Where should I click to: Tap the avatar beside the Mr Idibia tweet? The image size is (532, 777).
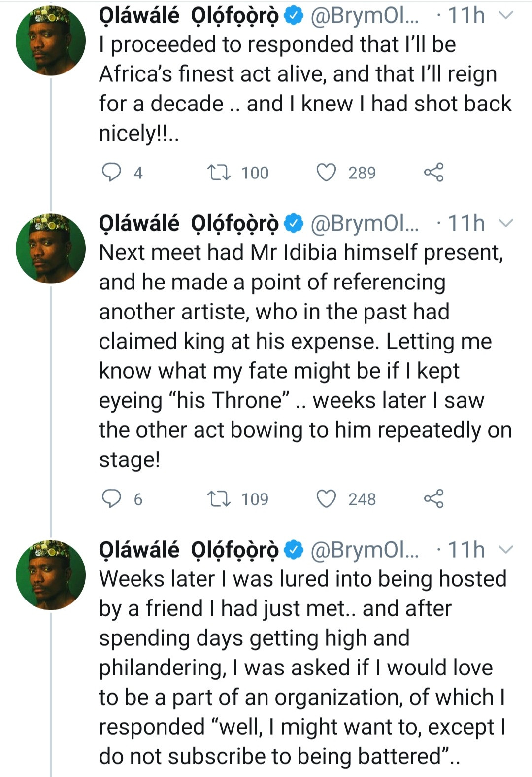click(51, 248)
